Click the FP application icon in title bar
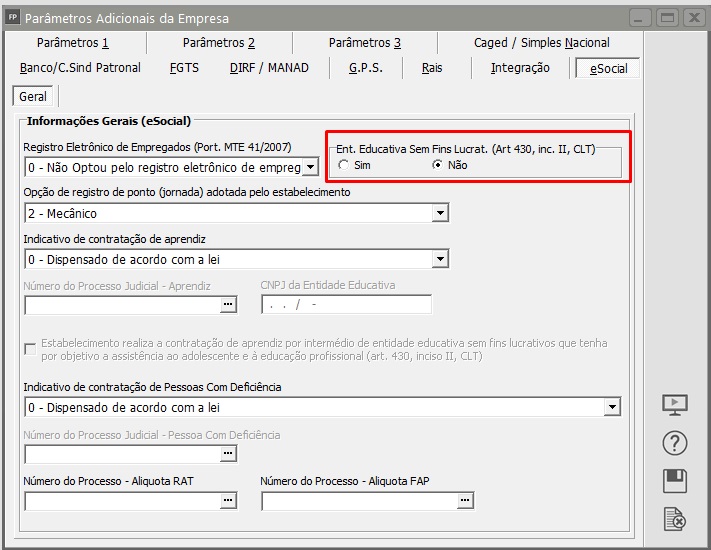711x550 pixels. 13,18
